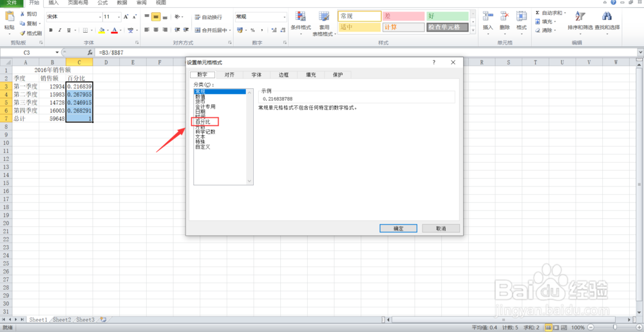Click the Cut (剪切) scissors button
Screen dimensions: 644x332
29,14
